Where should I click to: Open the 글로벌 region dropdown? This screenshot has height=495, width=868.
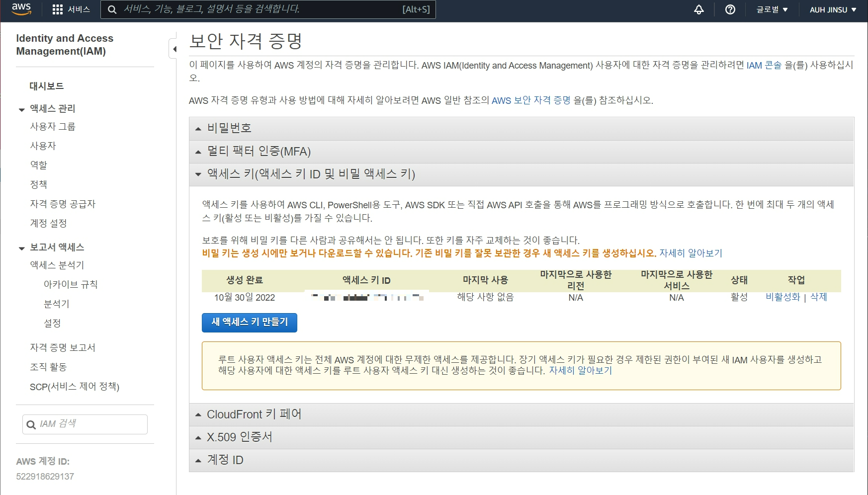point(772,9)
